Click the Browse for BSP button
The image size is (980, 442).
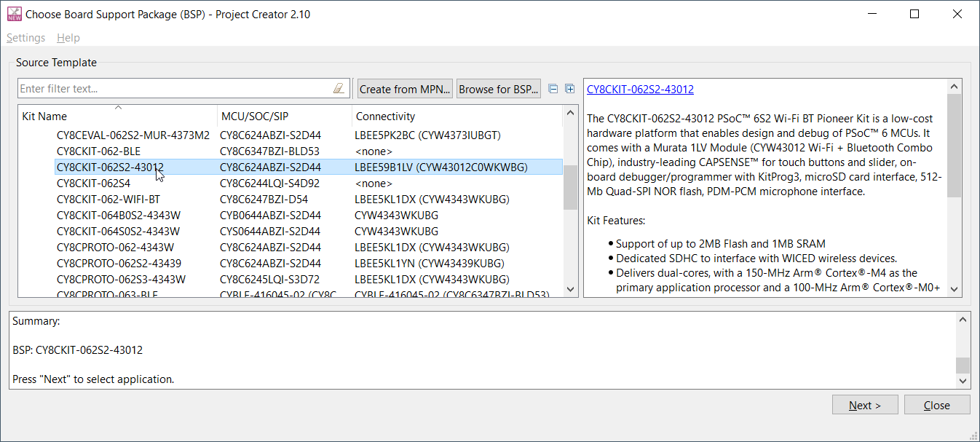[x=499, y=89]
